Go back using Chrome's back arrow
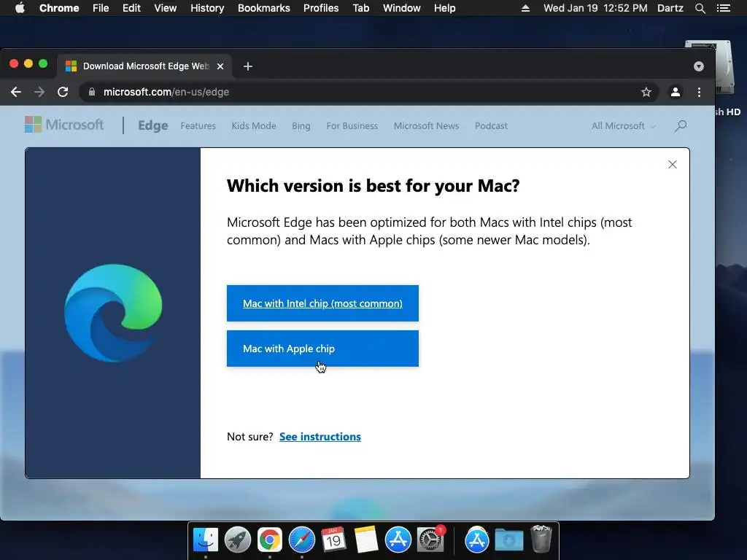 (16, 92)
